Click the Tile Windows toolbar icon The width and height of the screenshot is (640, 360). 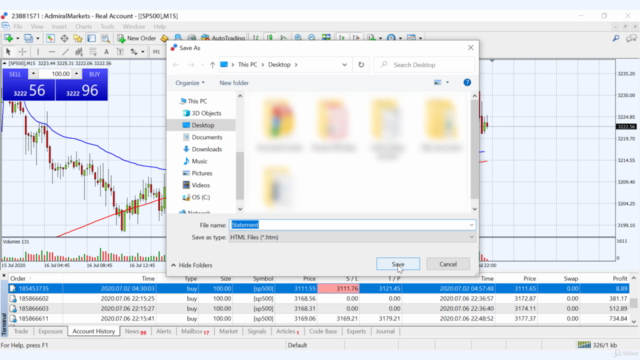coord(326,38)
